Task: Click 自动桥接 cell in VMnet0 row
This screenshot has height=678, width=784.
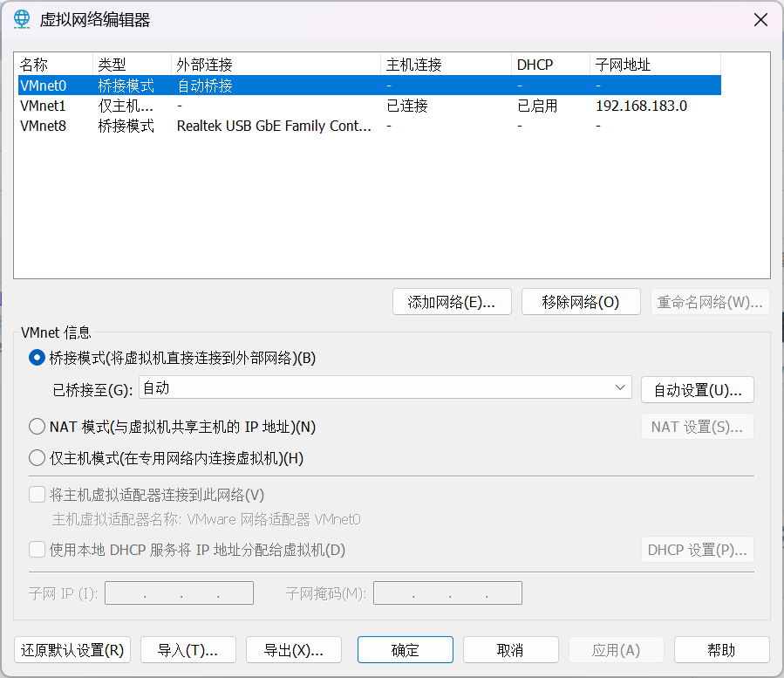Action: [x=205, y=86]
